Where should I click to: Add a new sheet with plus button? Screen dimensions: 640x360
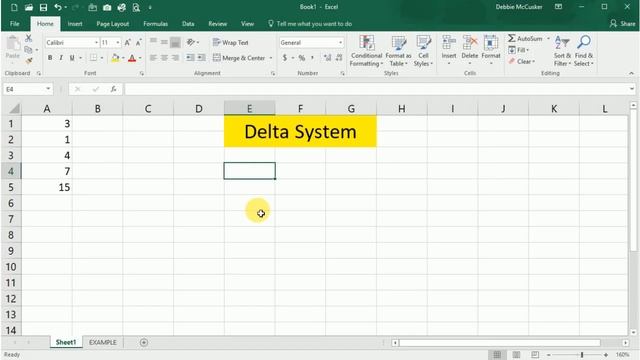(x=144, y=342)
